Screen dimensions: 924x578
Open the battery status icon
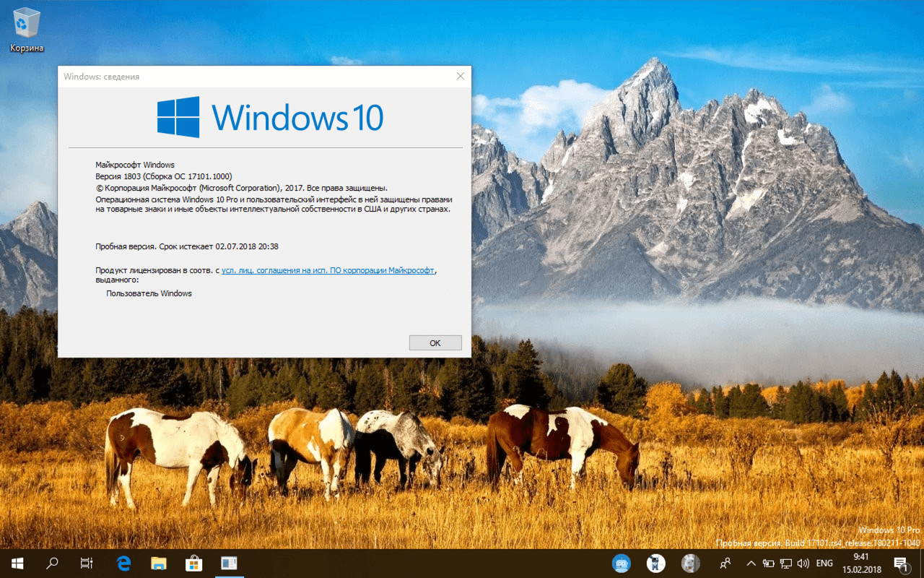(768, 563)
